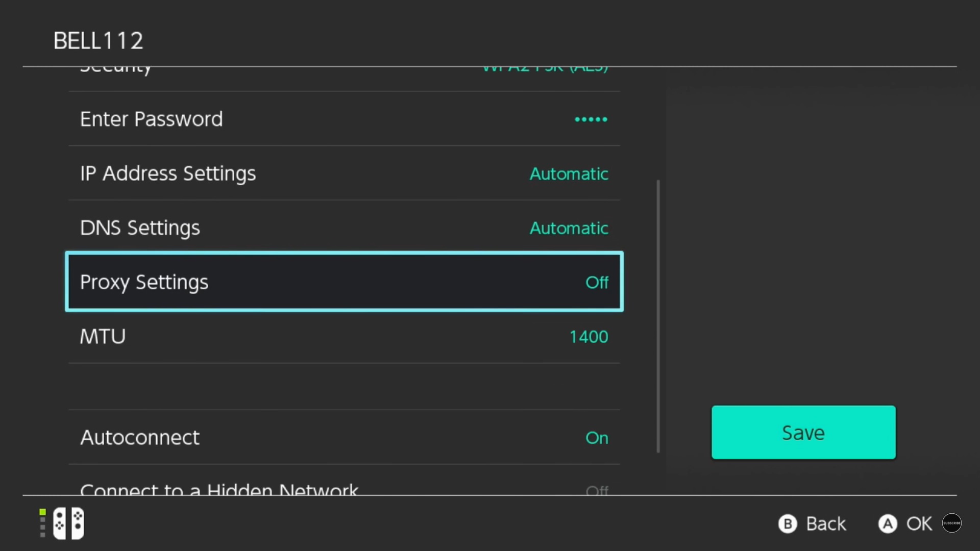Click the B Back button
Screen dimensions: 980x551
click(812, 524)
